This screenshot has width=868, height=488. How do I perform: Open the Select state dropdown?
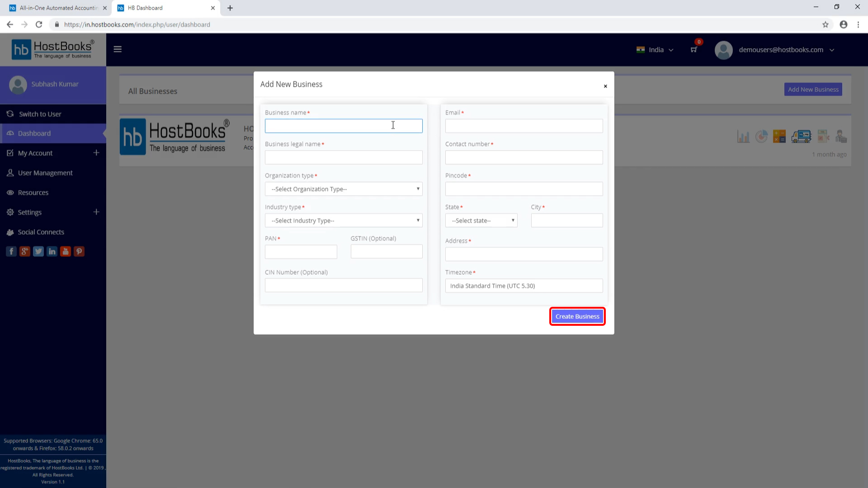tap(481, 221)
